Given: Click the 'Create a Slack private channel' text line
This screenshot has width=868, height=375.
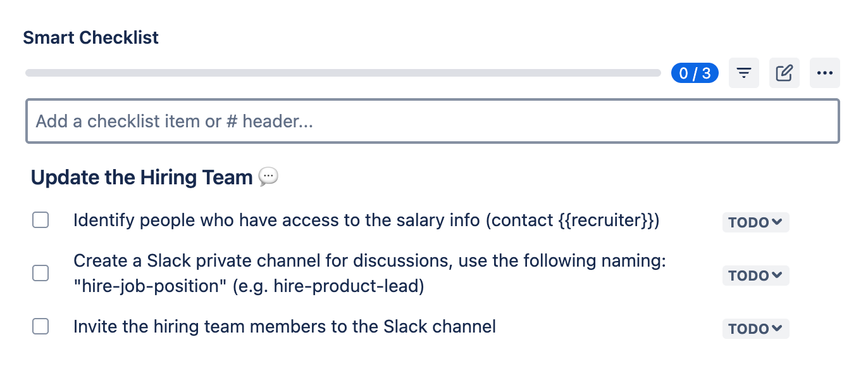Looking at the screenshot, I should [x=369, y=261].
